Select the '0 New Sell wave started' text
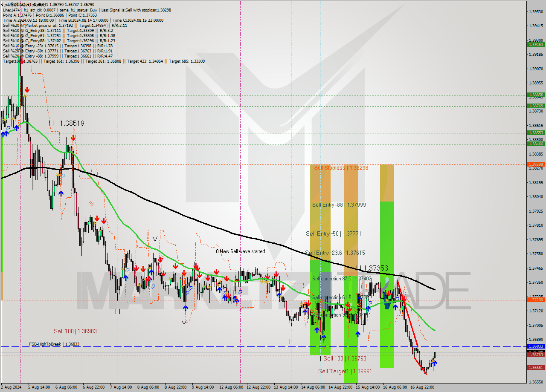The image size is (546, 392). [241, 251]
